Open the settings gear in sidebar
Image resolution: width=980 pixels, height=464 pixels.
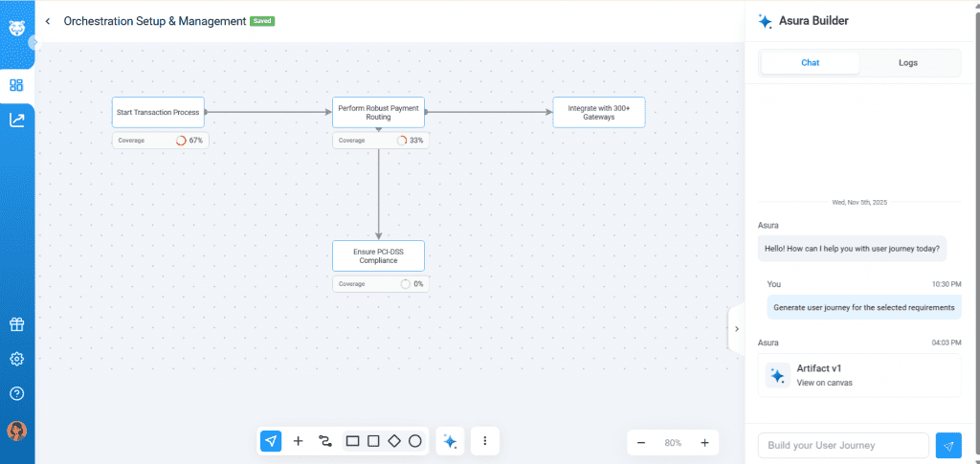(x=16, y=359)
